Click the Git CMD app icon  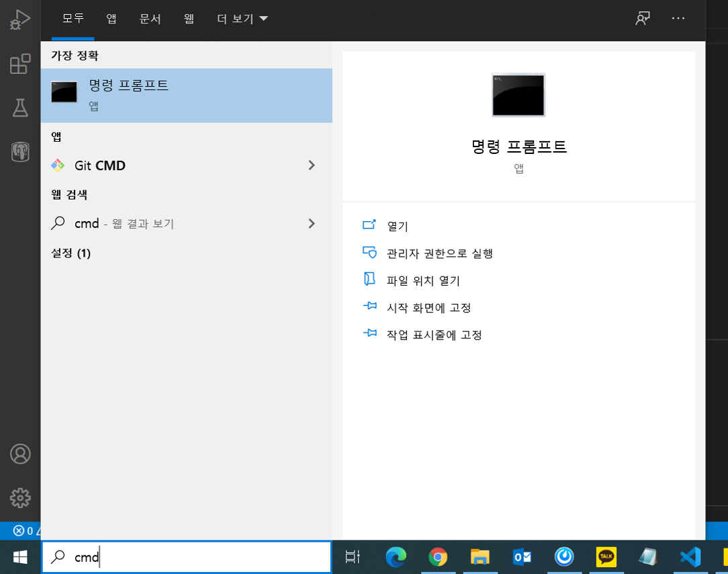(x=58, y=165)
